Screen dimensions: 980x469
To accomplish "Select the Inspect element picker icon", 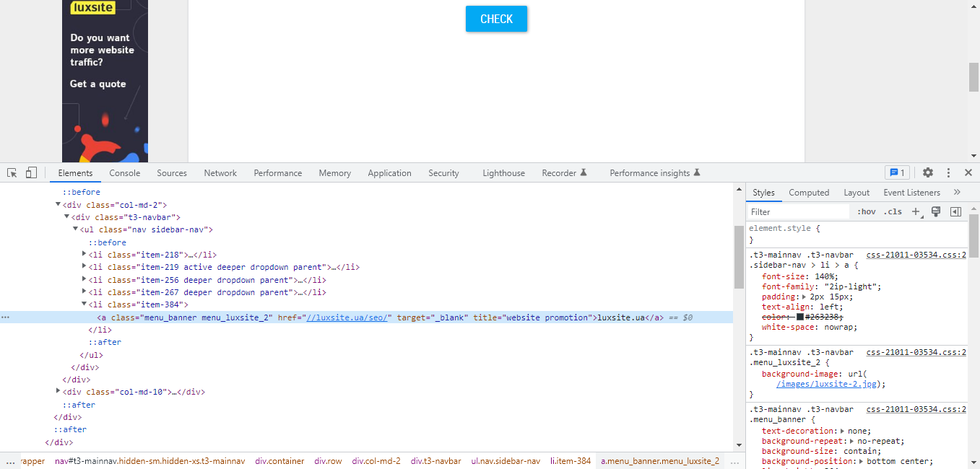I will pyautogui.click(x=12, y=173).
